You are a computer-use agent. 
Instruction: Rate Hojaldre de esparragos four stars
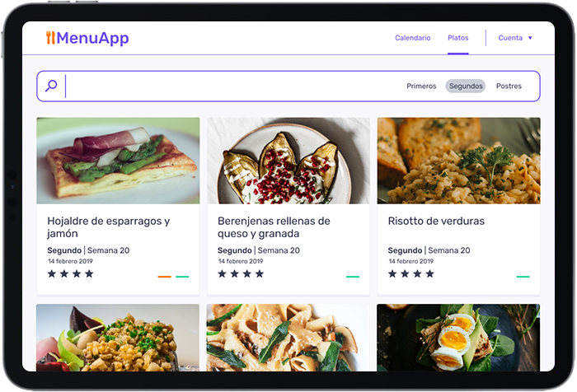(x=89, y=273)
